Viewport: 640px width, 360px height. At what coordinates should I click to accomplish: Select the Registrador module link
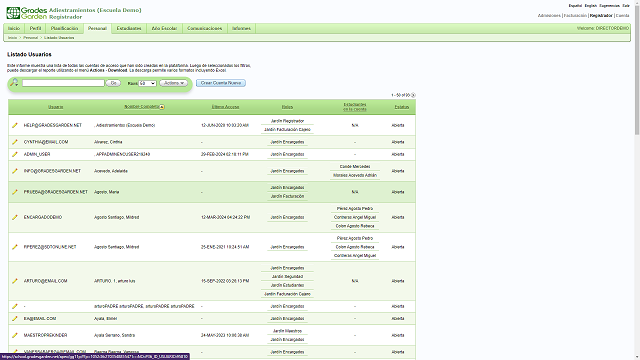[x=601, y=16]
